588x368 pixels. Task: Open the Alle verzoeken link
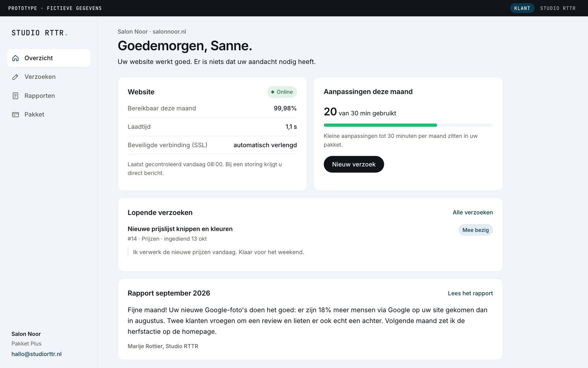coord(473,212)
